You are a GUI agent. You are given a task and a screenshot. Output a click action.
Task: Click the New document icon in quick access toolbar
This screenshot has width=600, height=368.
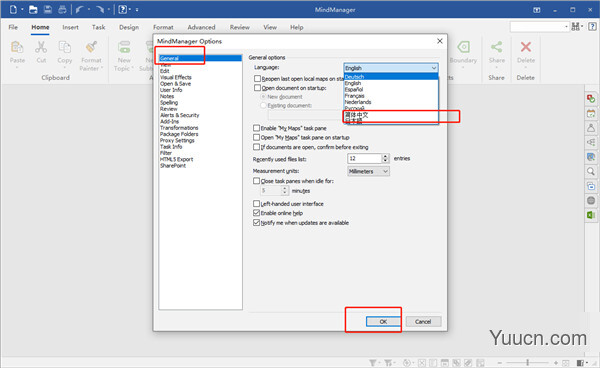click(13, 9)
